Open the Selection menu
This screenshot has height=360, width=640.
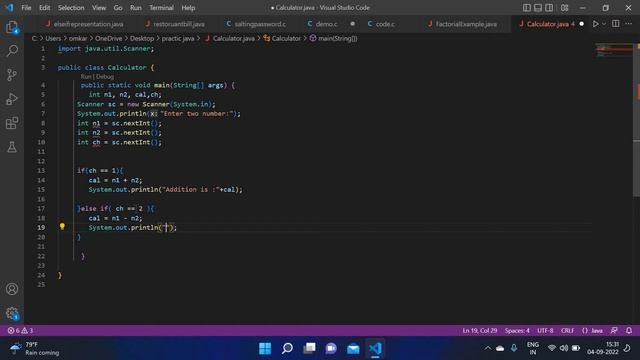(71, 8)
